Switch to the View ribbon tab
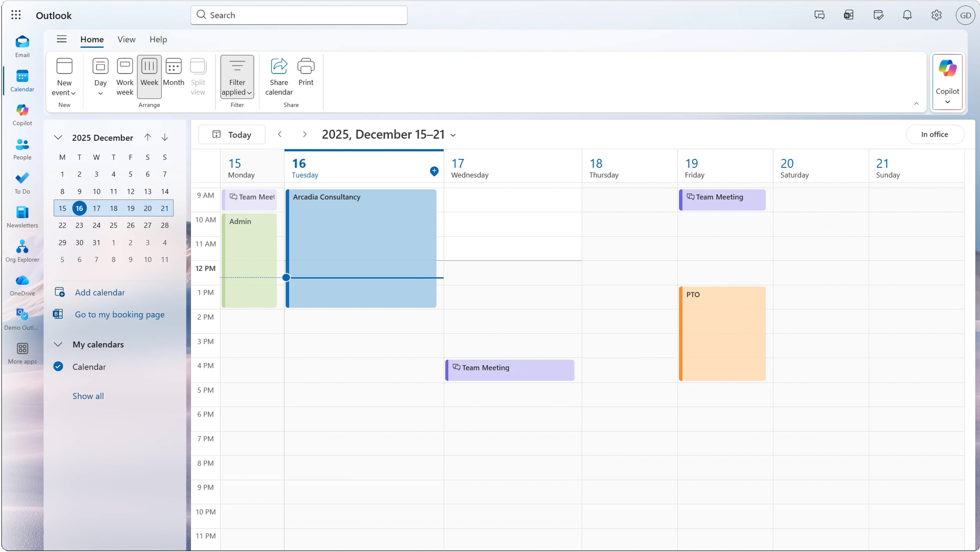 pos(127,40)
